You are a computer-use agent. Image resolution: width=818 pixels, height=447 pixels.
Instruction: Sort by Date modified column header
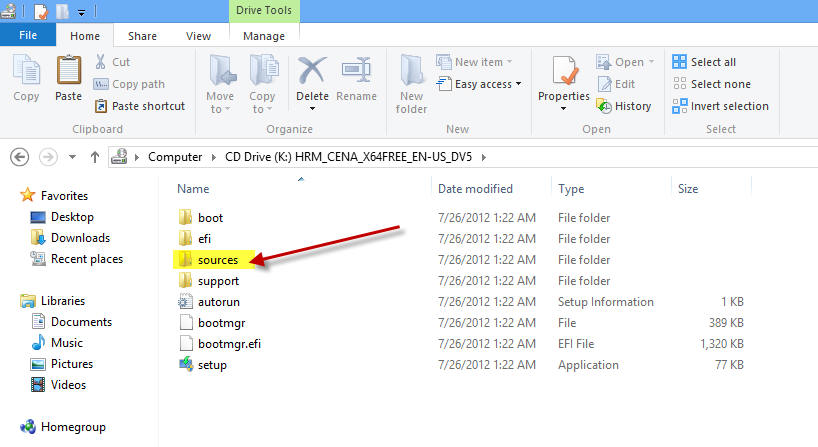pos(475,189)
